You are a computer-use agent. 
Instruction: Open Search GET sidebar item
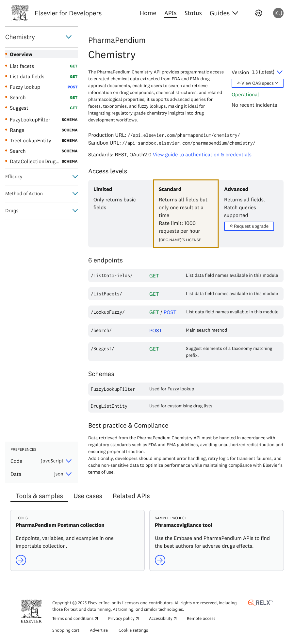coord(41,98)
